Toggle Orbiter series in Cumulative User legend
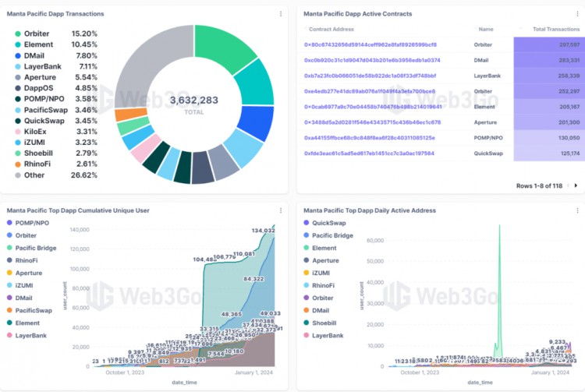Viewport: 585px width, 392px height. (22, 236)
